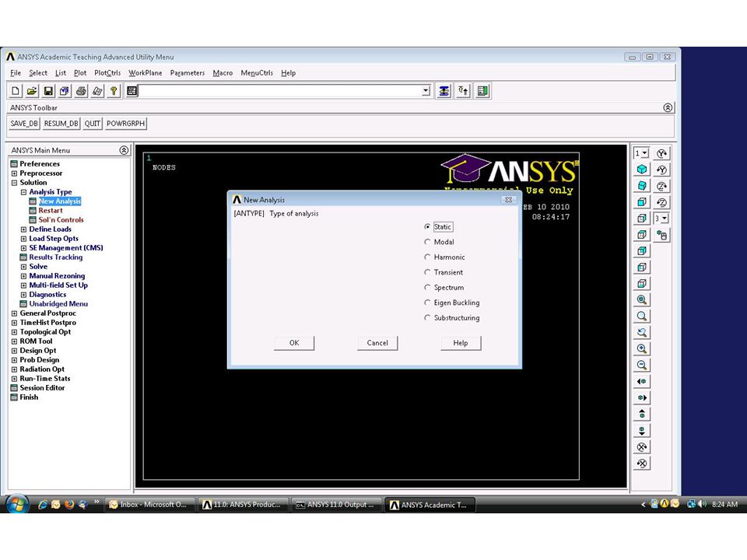Open Inbox Microsoft Outlook from taskbar

[x=149, y=505]
